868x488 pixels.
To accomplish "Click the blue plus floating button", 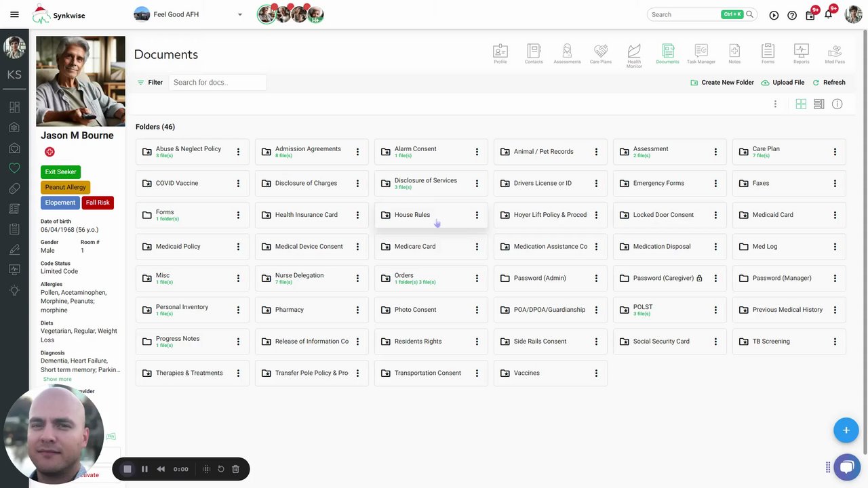I will coord(846,430).
